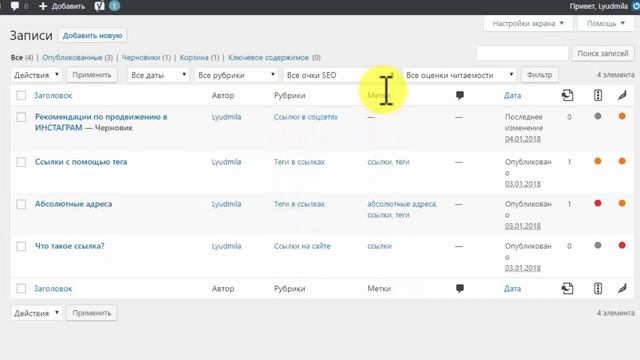Sort by comments icon in table header
This screenshot has width=640, height=360.
pos(460,95)
